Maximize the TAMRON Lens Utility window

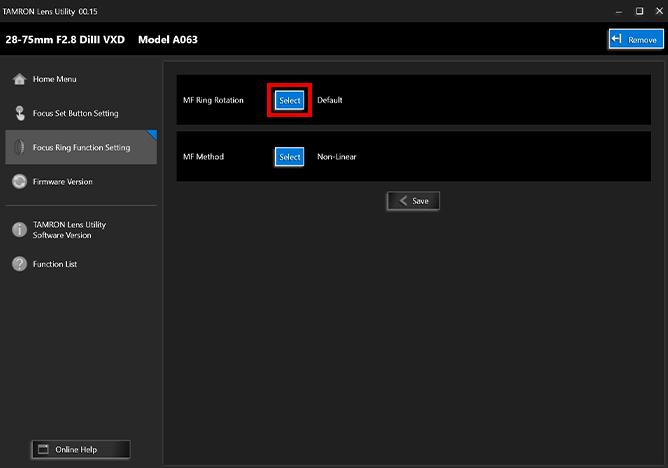[x=639, y=10]
